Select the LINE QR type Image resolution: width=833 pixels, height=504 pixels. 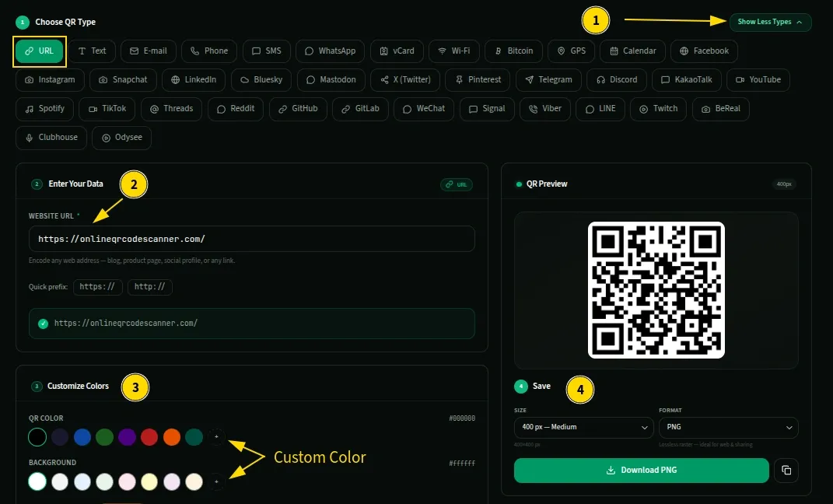pyautogui.click(x=600, y=108)
